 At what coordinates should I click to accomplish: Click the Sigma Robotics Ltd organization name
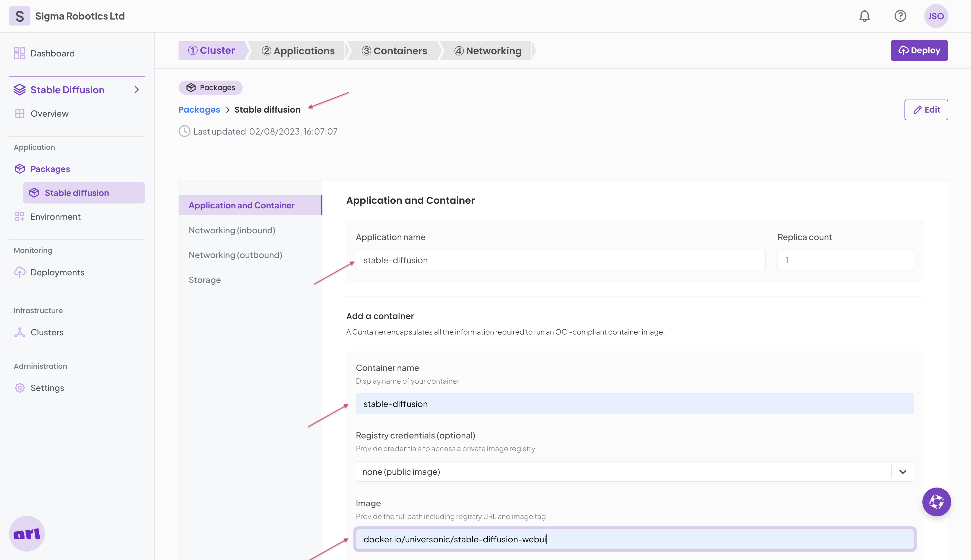(x=80, y=16)
